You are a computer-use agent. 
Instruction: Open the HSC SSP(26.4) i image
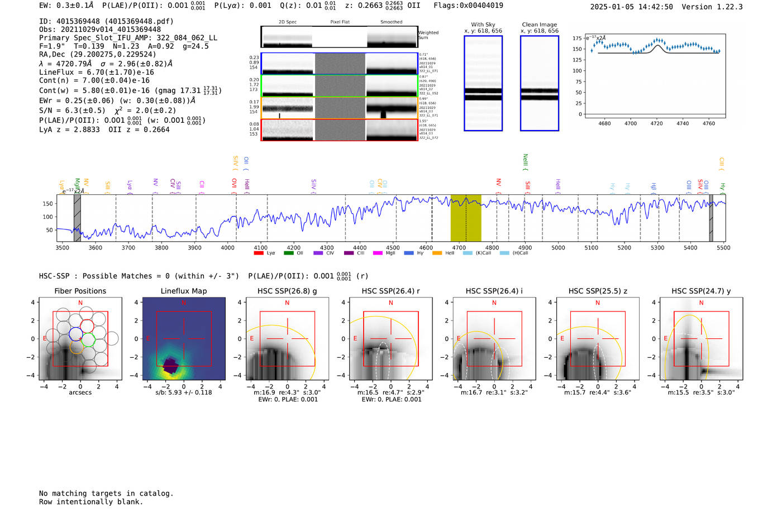(x=494, y=339)
